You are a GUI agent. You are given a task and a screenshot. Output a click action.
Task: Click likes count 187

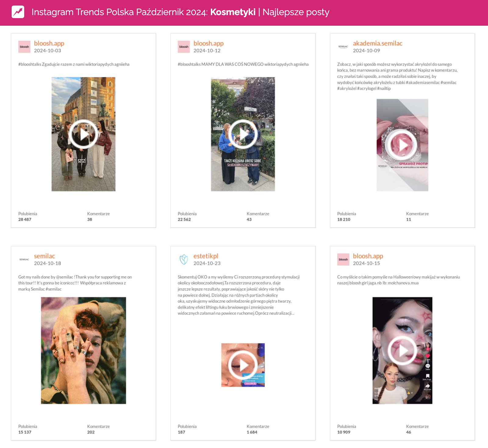click(181, 432)
